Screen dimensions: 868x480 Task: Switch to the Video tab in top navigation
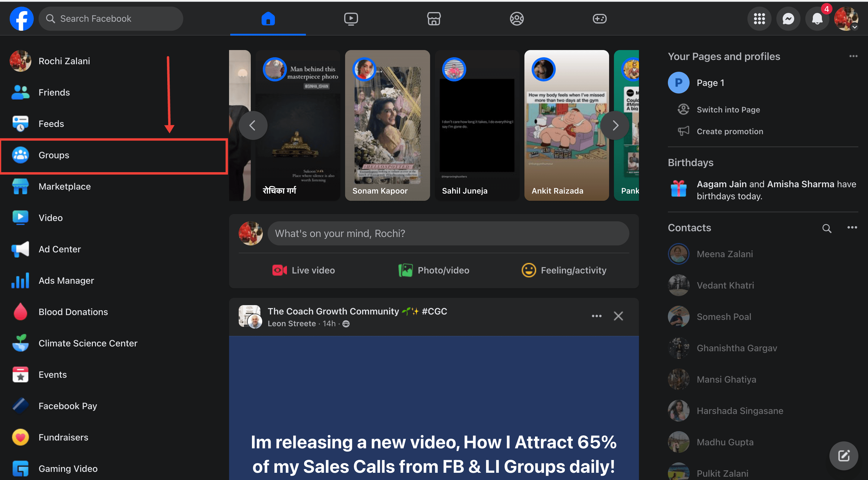pos(351,18)
